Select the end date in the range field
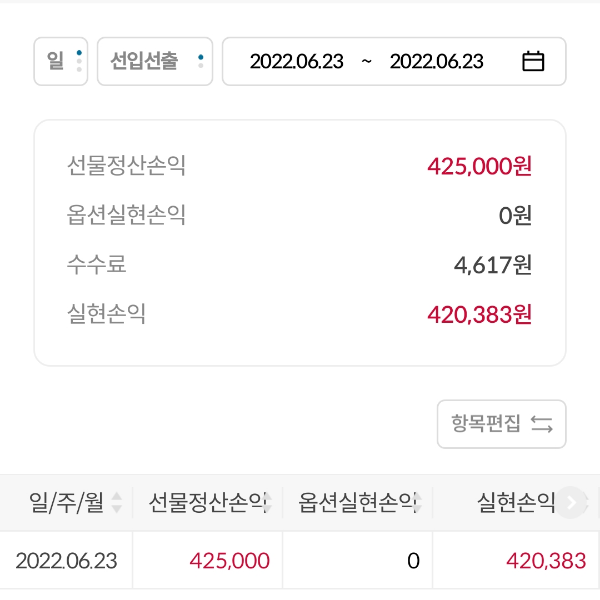Image resolution: width=600 pixels, height=600 pixels. (x=436, y=62)
